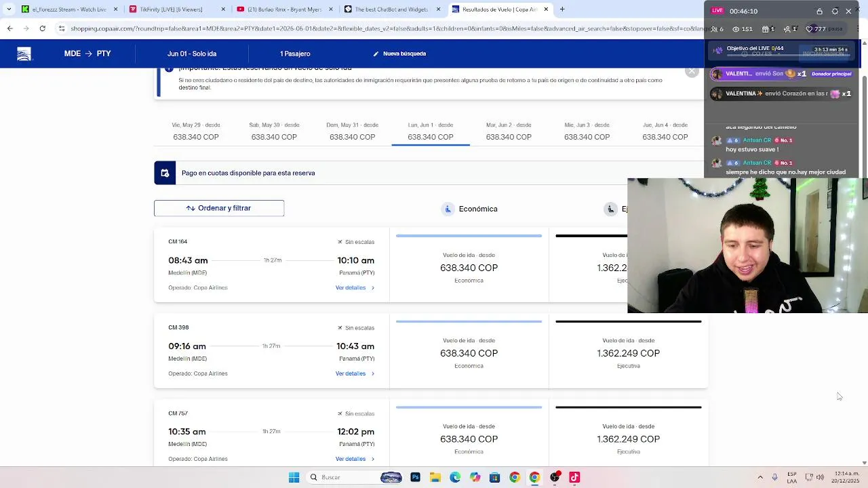Click the Copa Airlines logo
This screenshot has width=868, height=488.
(x=24, y=54)
